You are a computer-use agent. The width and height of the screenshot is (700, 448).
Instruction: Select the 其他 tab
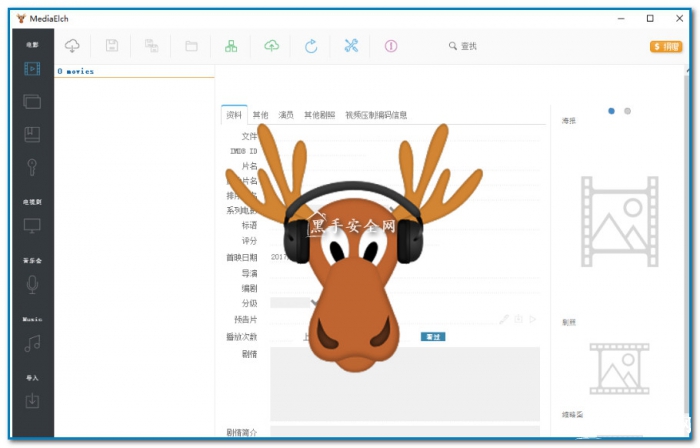[260, 115]
